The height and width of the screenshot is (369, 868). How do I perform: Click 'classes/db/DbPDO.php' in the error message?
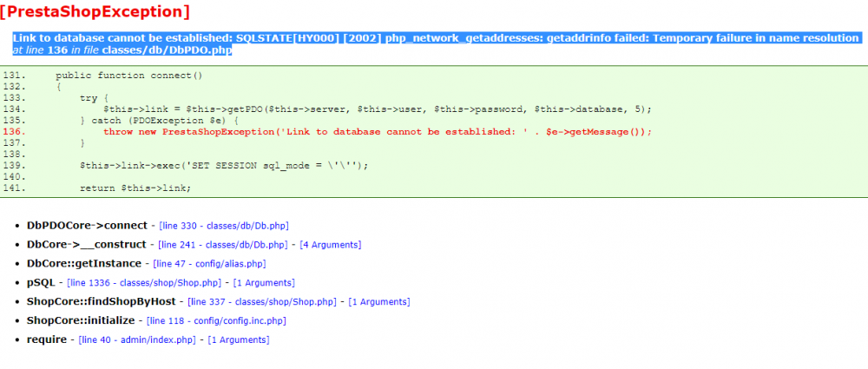tap(167, 50)
